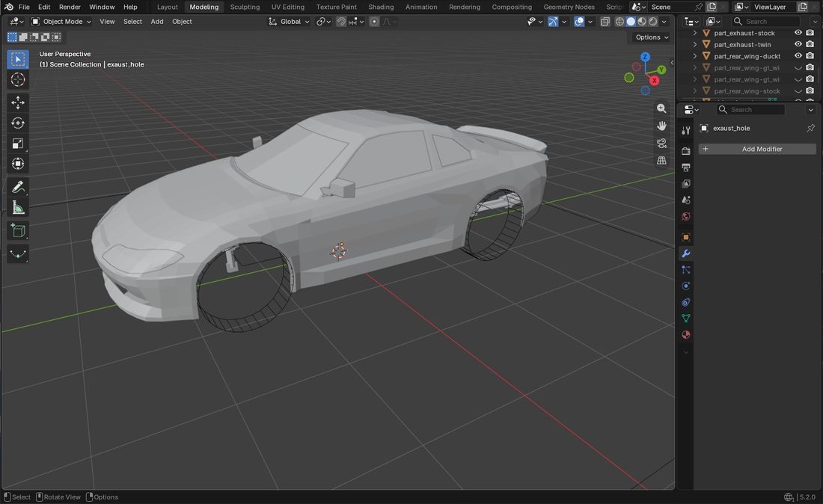Image resolution: width=823 pixels, height=504 pixels.
Task: Select the Add Cube tool
Action: tap(18, 231)
